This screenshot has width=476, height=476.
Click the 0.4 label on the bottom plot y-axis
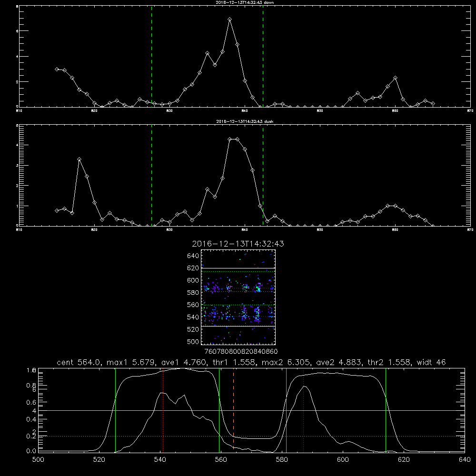tap(31, 419)
